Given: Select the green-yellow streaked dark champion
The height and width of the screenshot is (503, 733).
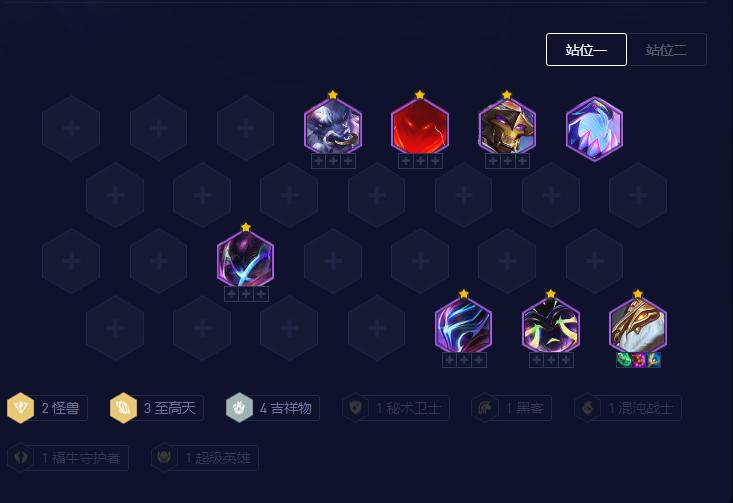Looking at the screenshot, I should tap(551, 326).
